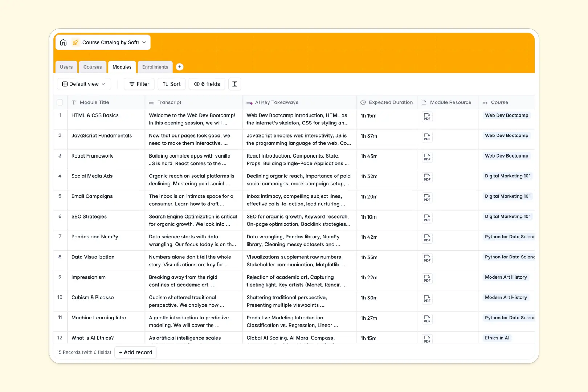Switch to the Users tab
The width and height of the screenshot is (588, 392).
coord(66,67)
